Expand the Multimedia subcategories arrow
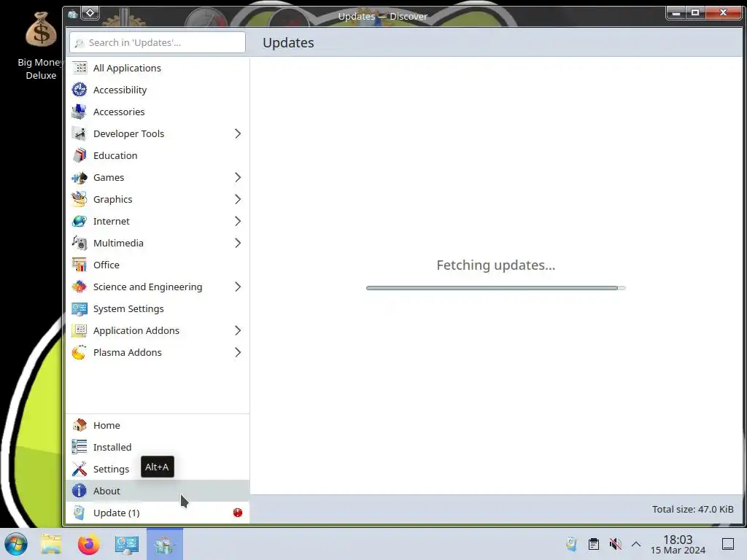This screenshot has width=747, height=560. [x=238, y=244]
